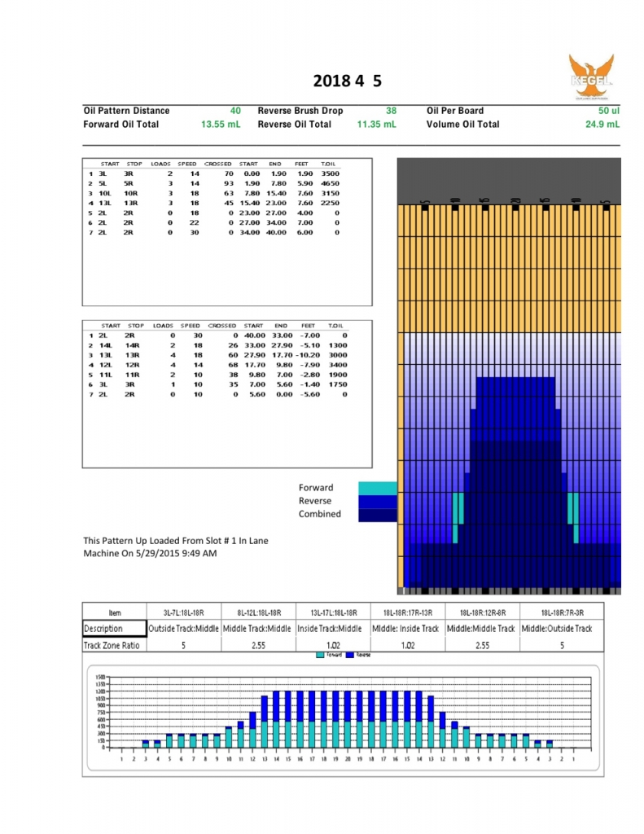Select the "Reverse Brush Drop" label
The height and width of the screenshot is (834, 644).
[300, 111]
